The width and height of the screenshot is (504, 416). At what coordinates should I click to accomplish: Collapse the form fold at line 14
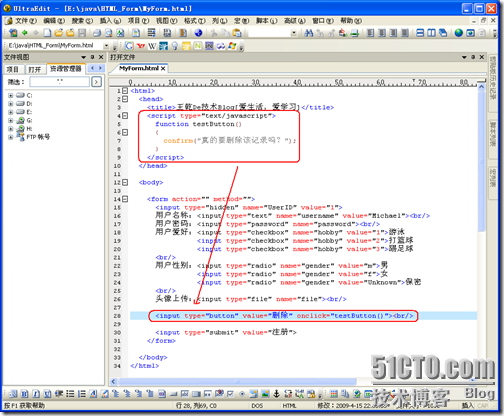tap(125, 199)
